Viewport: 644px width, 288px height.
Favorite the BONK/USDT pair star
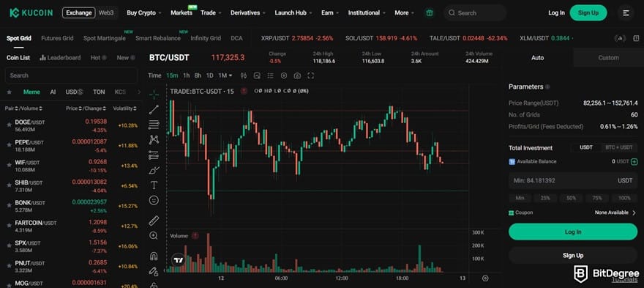[x=9, y=204]
